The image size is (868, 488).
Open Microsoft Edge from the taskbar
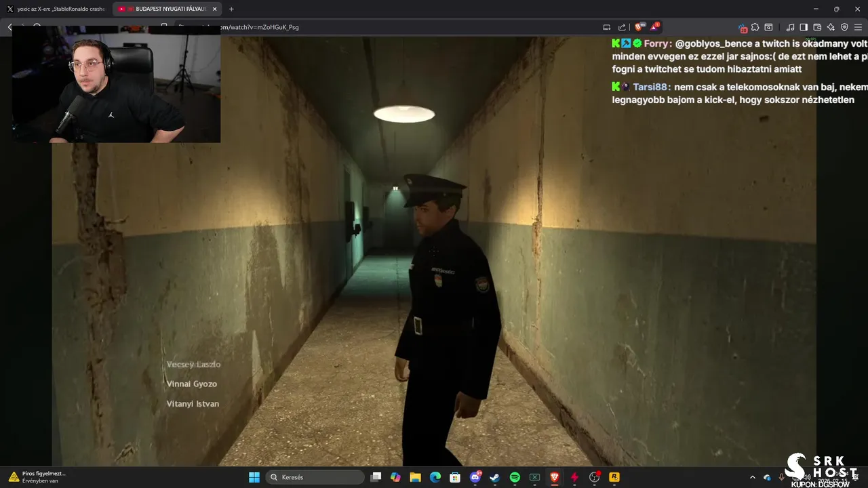point(435,477)
